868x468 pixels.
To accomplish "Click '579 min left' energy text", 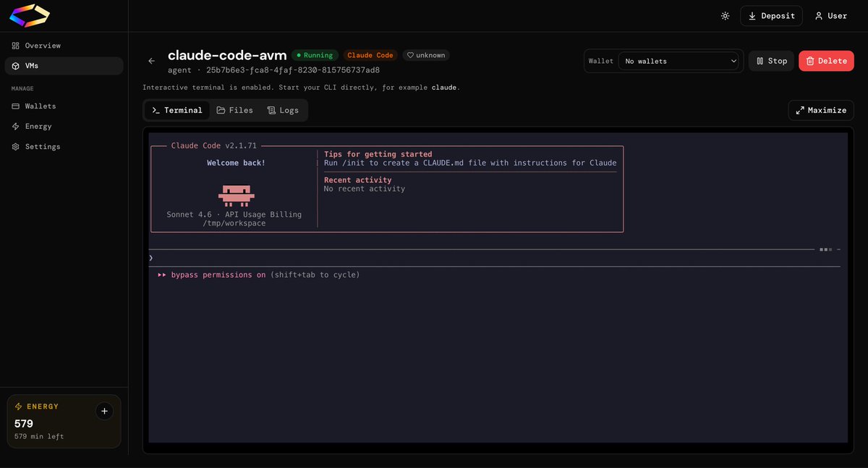I will 39,436.
